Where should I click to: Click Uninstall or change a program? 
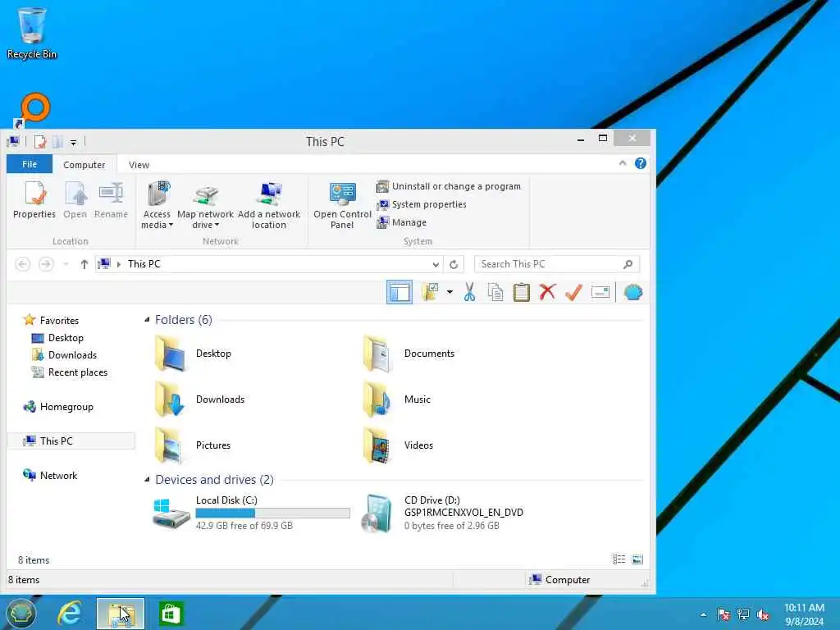[x=449, y=186]
